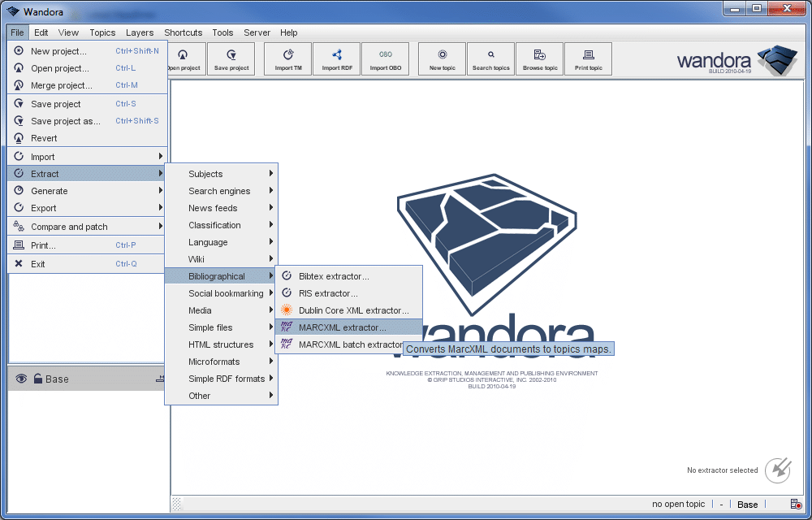Toggle visibility of the Base layer
Viewport: 812px width, 520px height.
[x=20, y=378]
